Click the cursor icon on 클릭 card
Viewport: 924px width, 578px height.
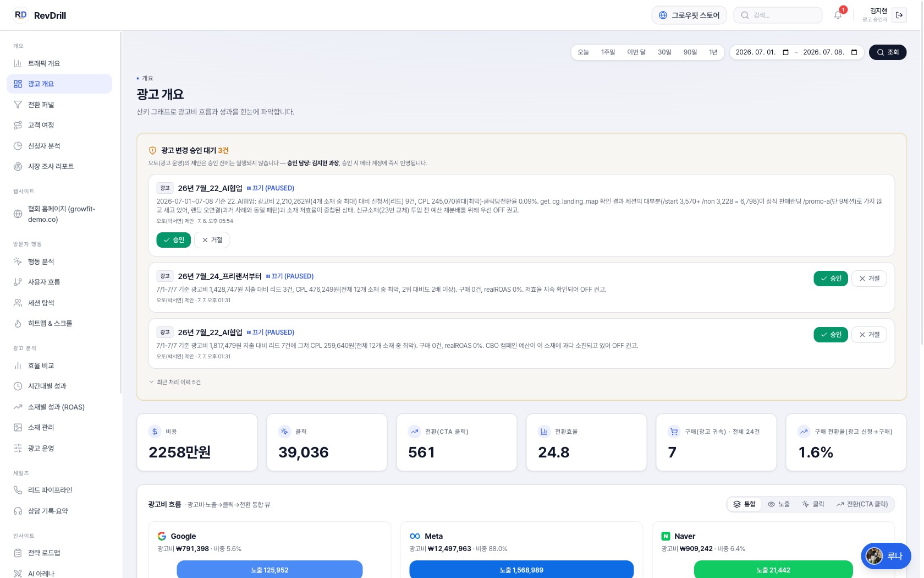pos(284,432)
